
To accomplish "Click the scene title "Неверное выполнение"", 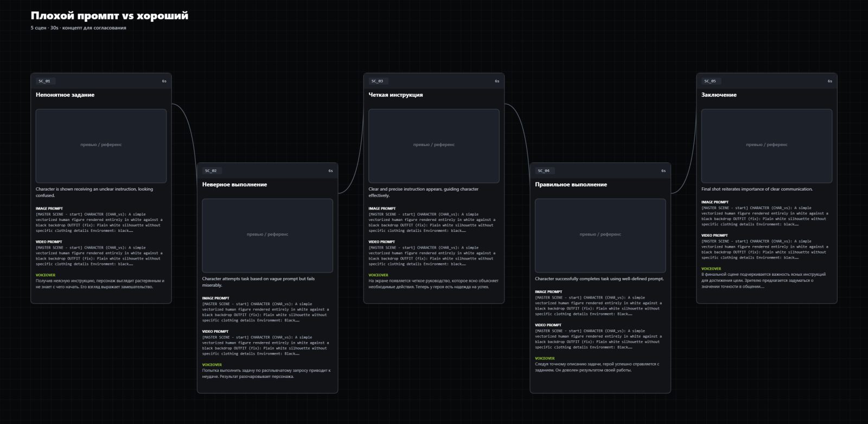I will 235,185.
